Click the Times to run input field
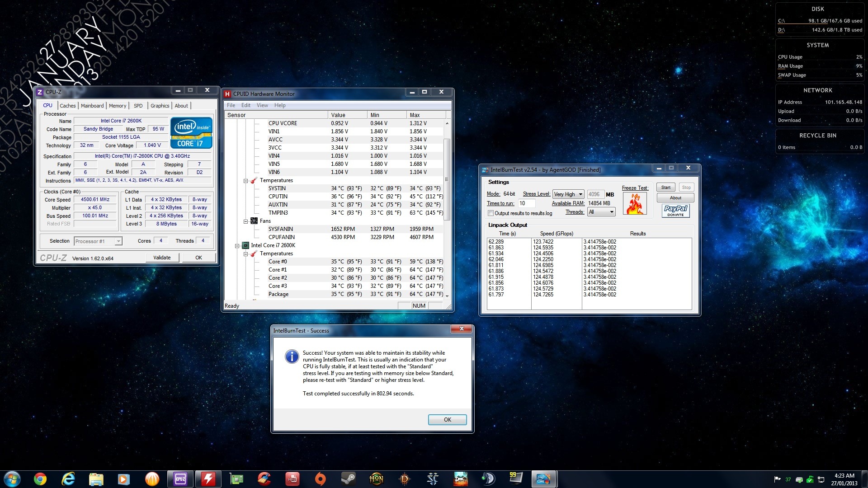This screenshot has width=868, height=488. (526, 203)
